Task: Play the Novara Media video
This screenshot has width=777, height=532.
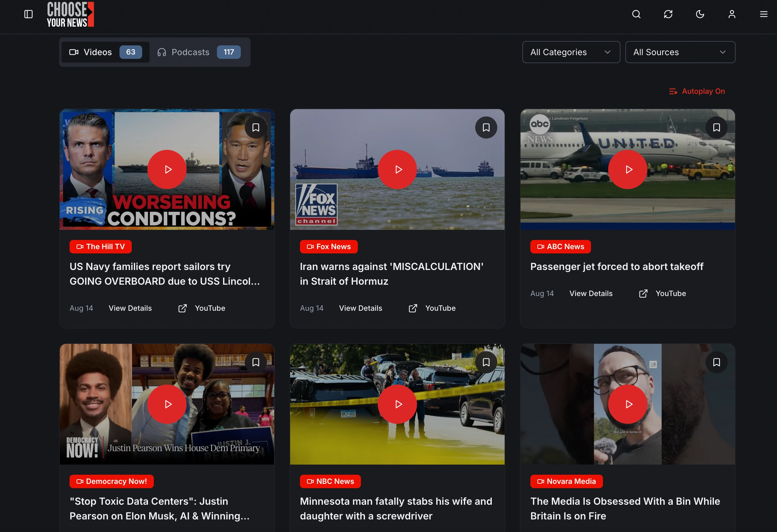Action: point(627,404)
